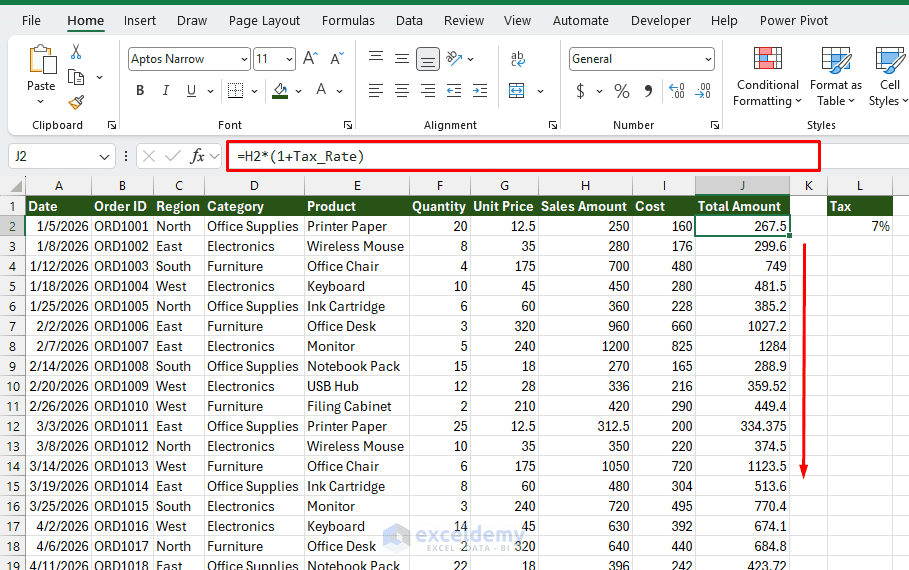Select column J header
The height and width of the screenshot is (570, 909).
pyautogui.click(x=742, y=186)
